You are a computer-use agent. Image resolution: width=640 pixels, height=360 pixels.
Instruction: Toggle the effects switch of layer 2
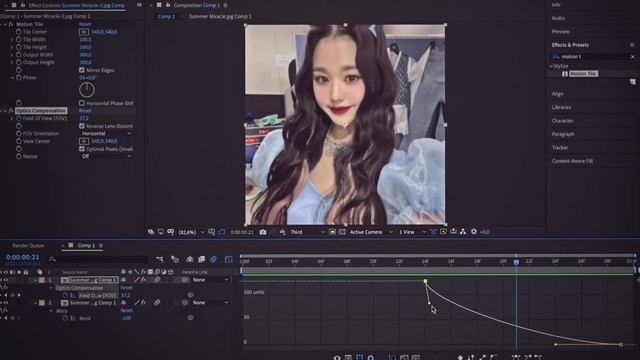143,303
